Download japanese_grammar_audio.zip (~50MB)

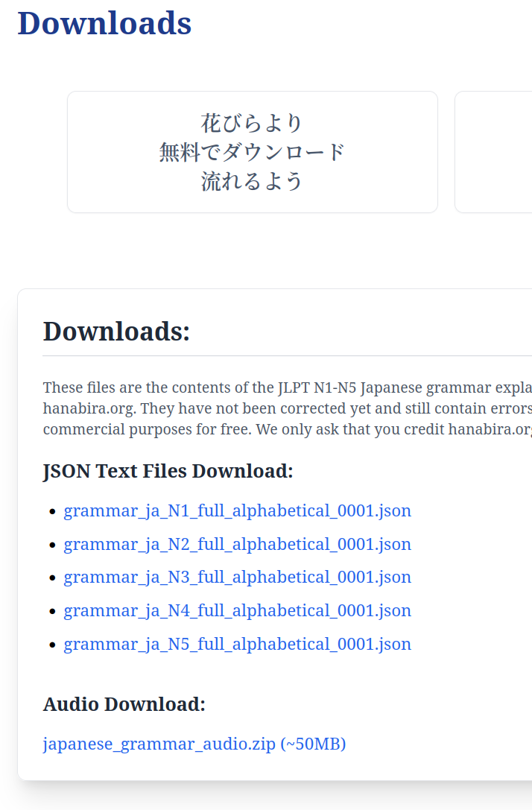[194, 744]
